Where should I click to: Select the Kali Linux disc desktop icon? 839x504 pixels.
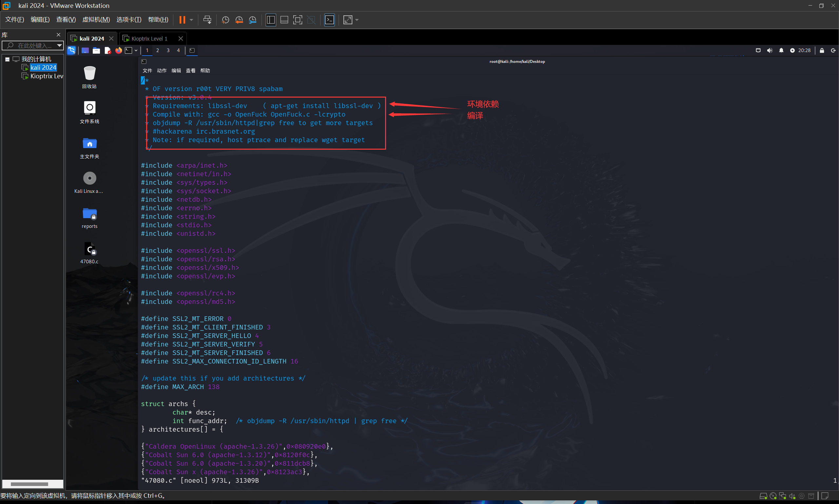[x=89, y=182]
